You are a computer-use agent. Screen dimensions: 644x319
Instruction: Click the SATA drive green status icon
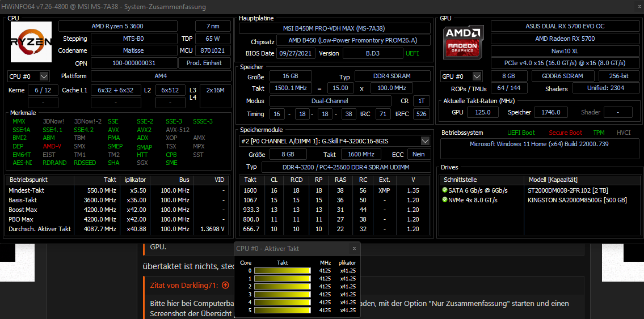coord(444,190)
